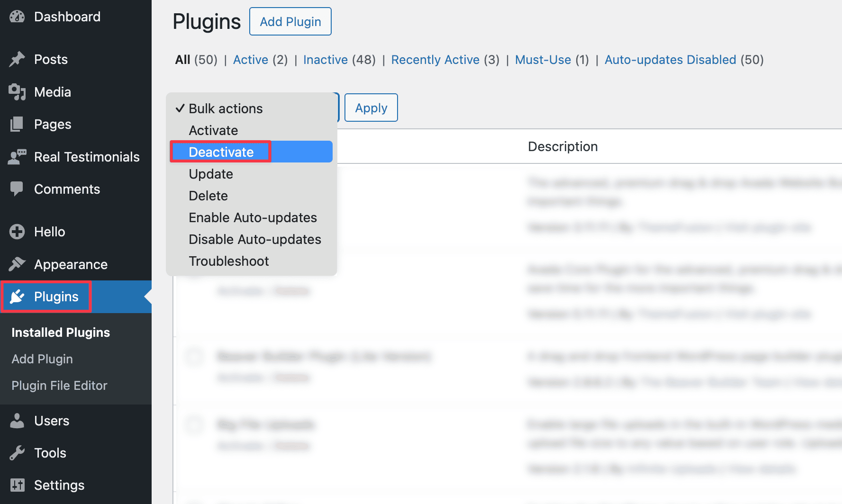
Task: Open the Recently Active filter link
Action: coord(435,60)
